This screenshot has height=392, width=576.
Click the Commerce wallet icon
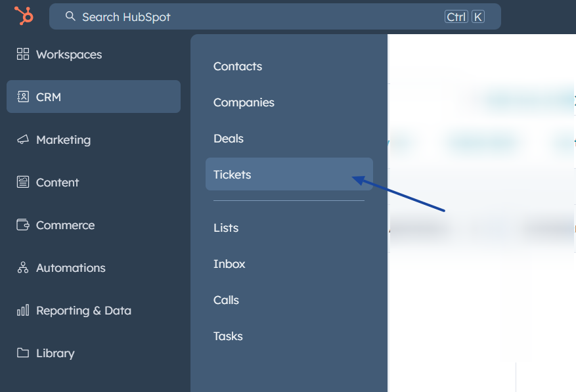[23, 225]
